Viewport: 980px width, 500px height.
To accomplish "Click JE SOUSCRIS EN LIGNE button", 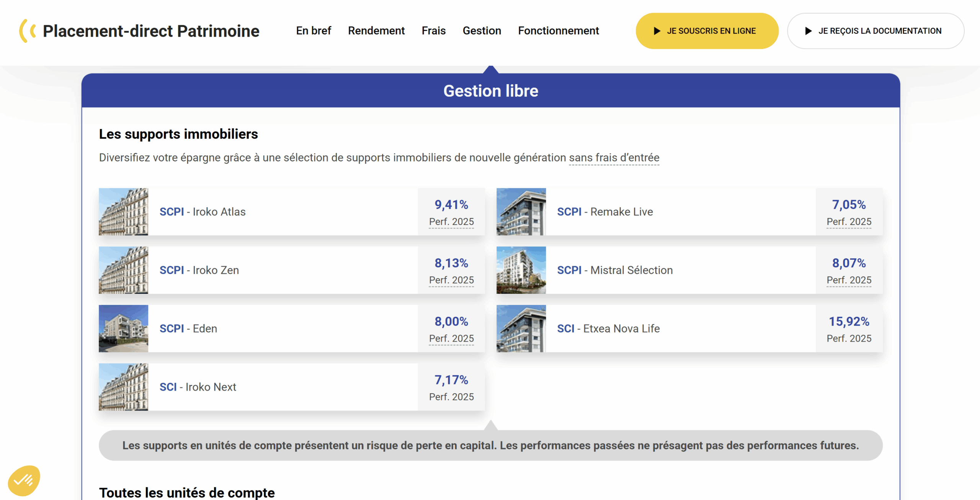I will tap(707, 31).
